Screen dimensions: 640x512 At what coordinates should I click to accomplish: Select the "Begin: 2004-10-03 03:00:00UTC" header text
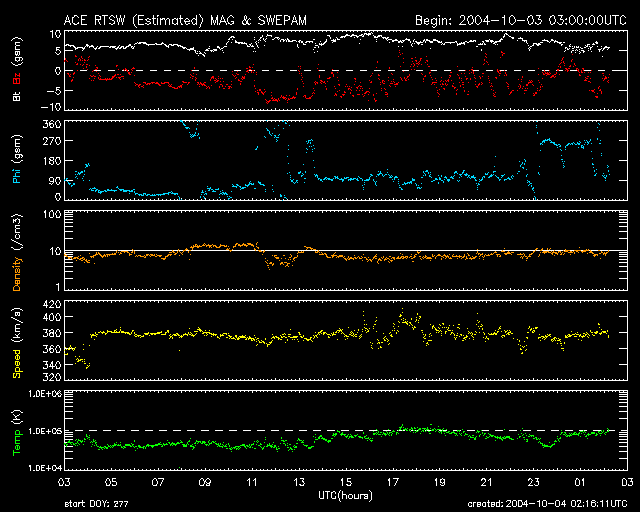pos(521,20)
